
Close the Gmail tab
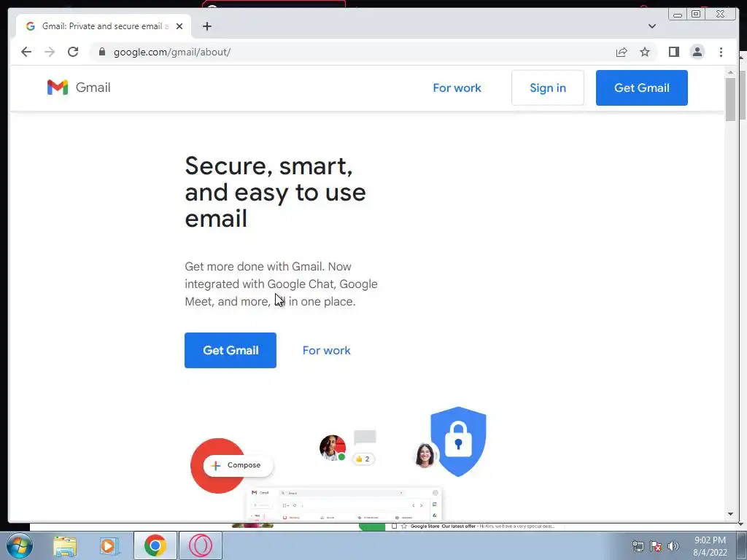pos(179,26)
